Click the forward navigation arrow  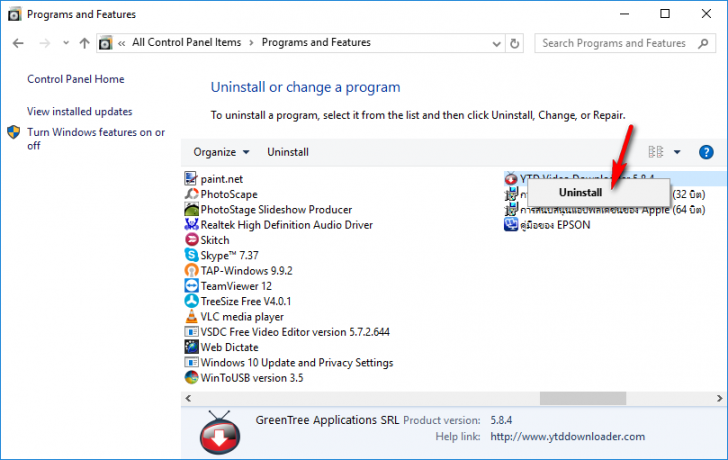coord(45,43)
